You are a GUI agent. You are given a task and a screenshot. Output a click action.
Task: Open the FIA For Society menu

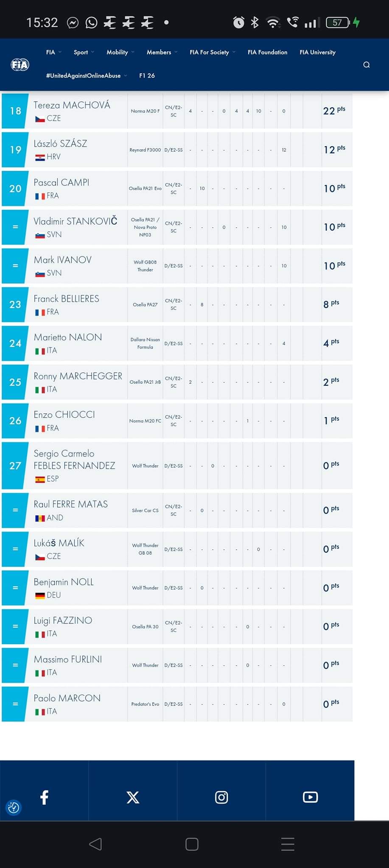[x=212, y=52]
